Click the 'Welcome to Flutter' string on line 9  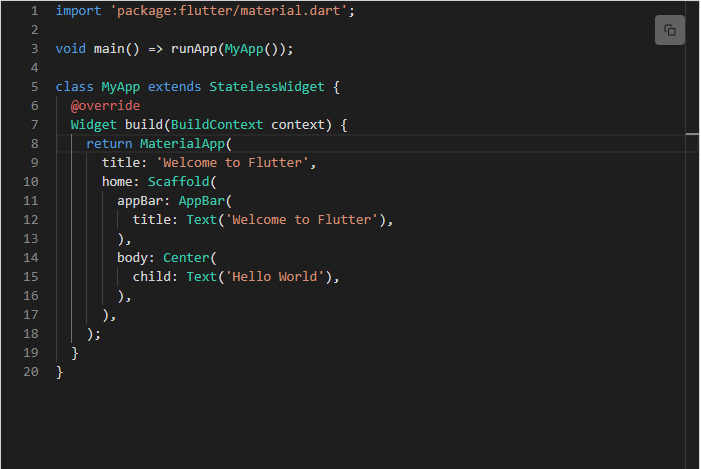coord(232,163)
